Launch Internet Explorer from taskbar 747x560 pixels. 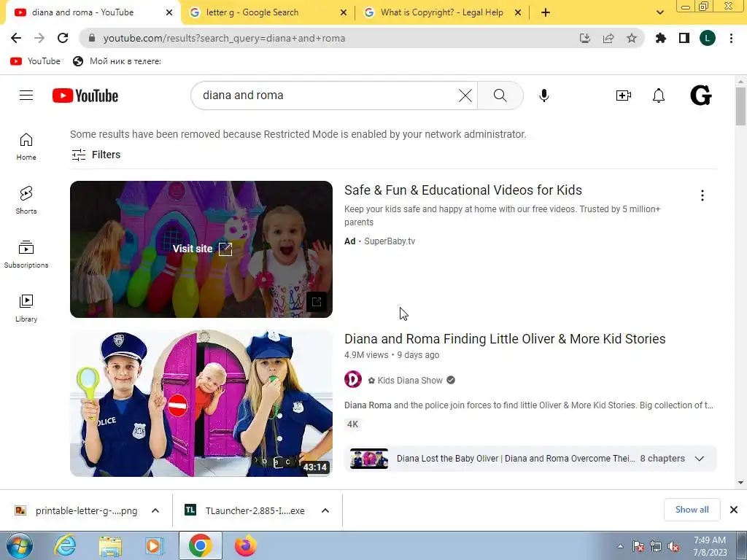[x=65, y=545]
